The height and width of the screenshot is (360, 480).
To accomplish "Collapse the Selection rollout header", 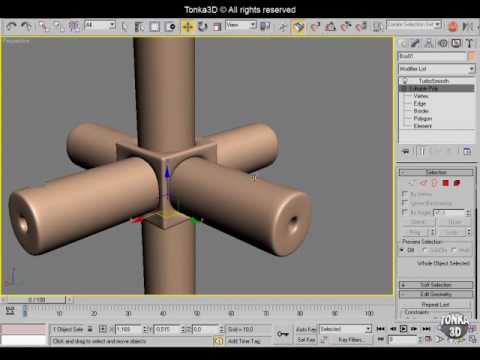I will [x=436, y=172].
